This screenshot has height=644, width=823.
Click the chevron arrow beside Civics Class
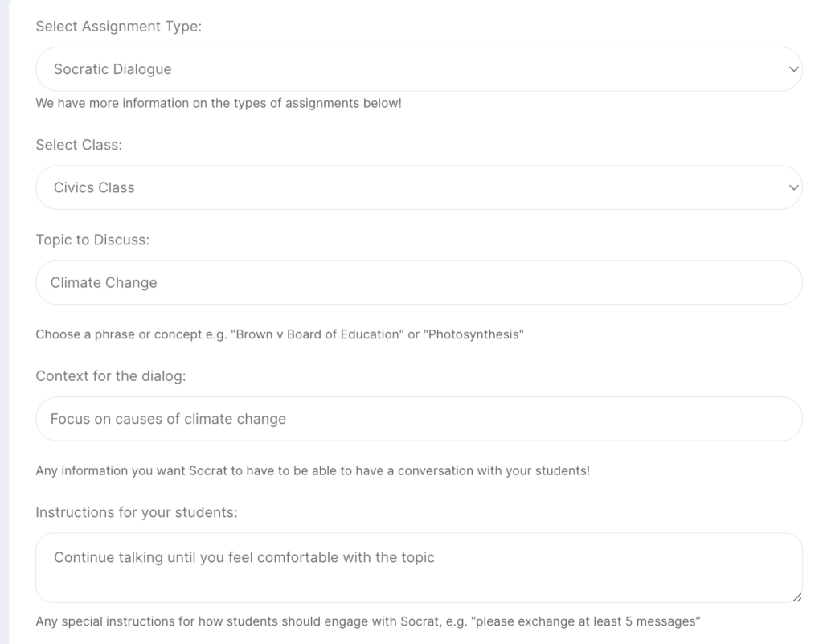[x=793, y=187]
